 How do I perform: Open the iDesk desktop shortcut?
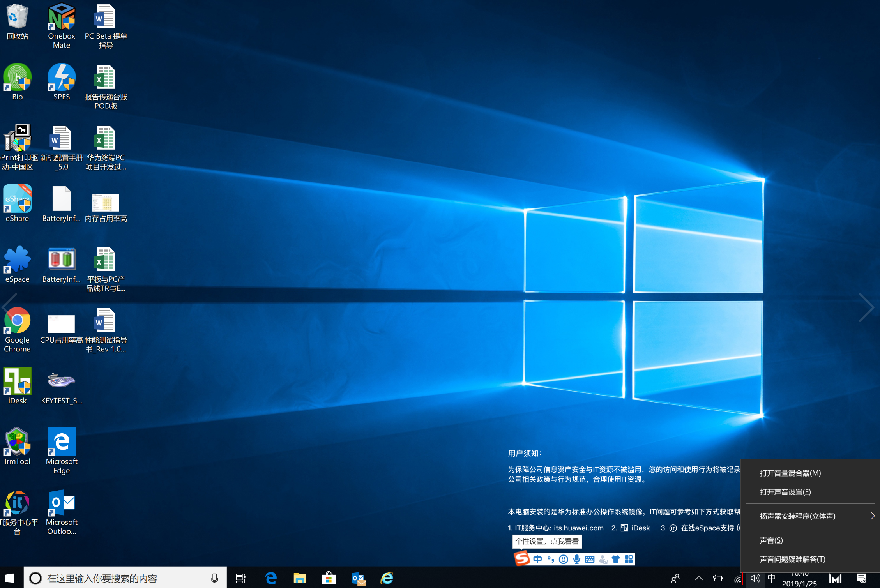tap(17, 382)
